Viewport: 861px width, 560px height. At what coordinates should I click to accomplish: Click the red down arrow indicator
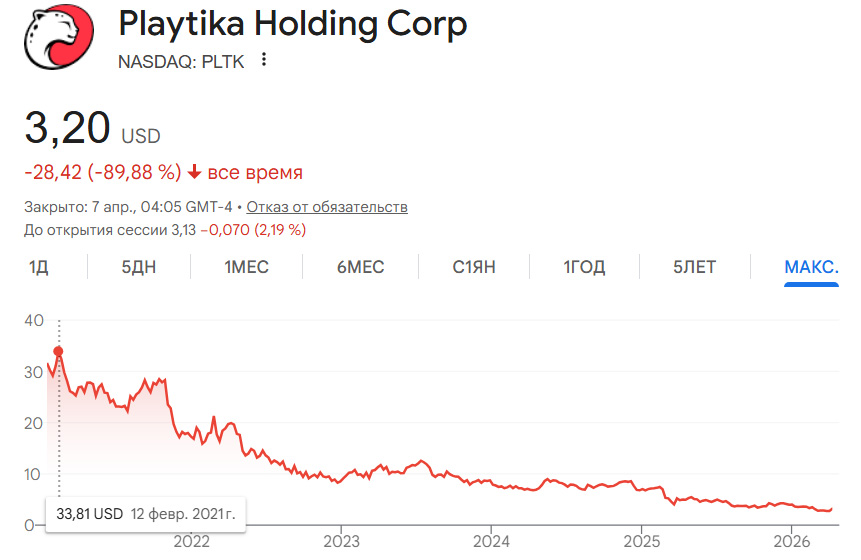click(x=194, y=173)
